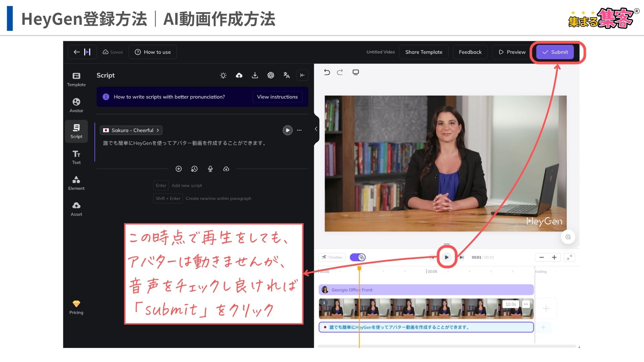The height and width of the screenshot is (362, 644).
Task: Click the pronunciation info icon
Action: (106, 97)
